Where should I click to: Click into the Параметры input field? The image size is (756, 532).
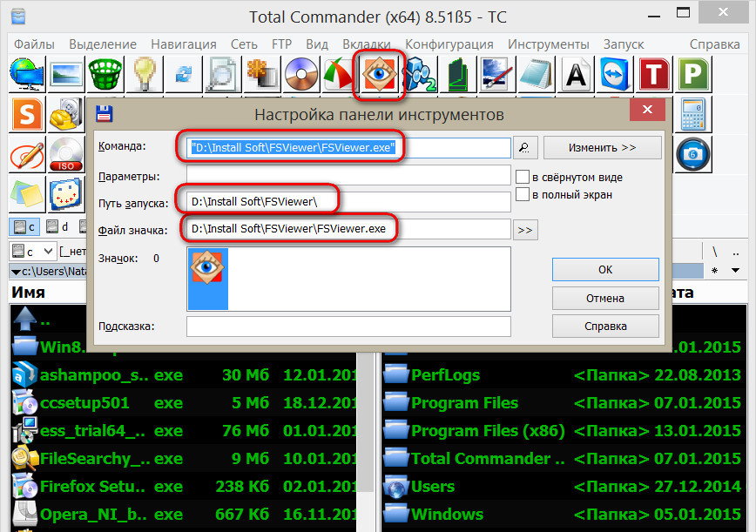[x=348, y=175]
